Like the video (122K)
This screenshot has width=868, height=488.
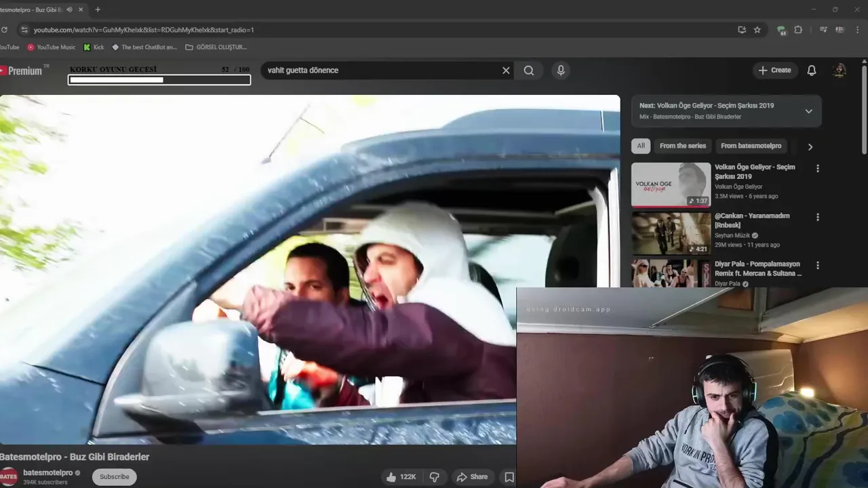coord(401,477)
